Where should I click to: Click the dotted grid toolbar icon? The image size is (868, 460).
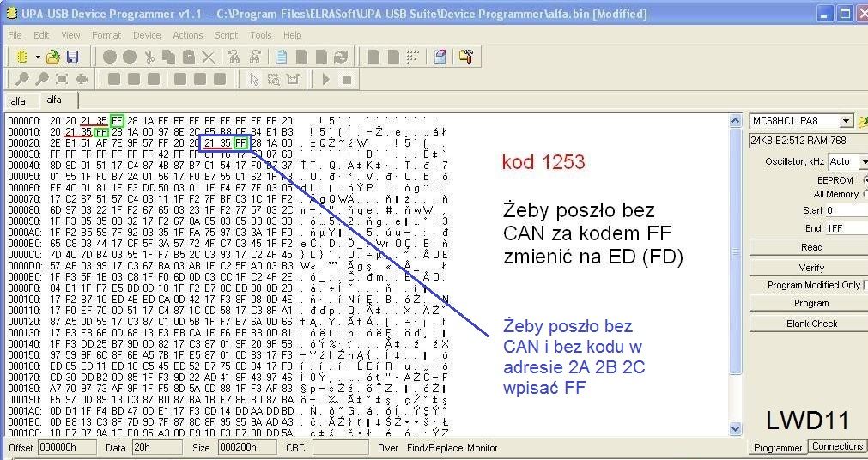[x=412, y=57]
